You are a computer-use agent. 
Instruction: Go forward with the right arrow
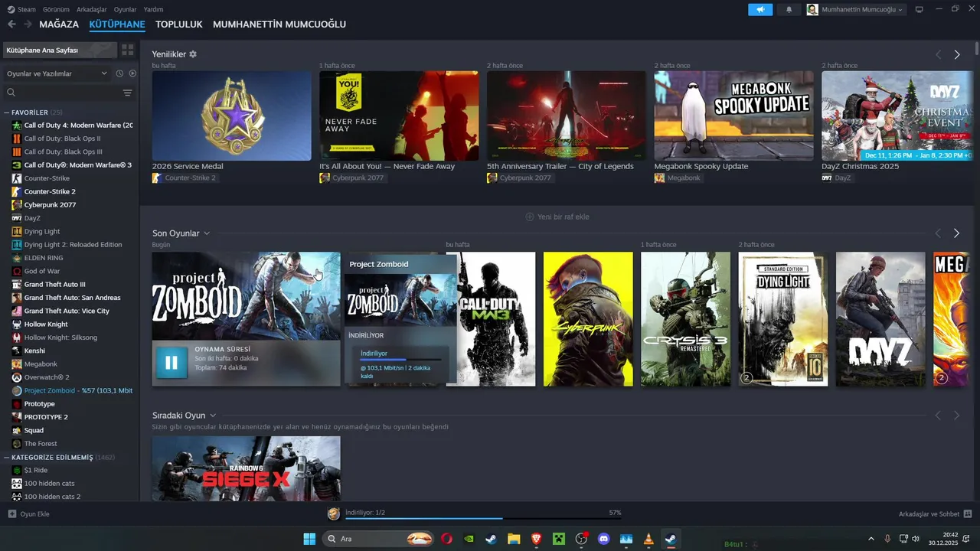tap(28, 24)
